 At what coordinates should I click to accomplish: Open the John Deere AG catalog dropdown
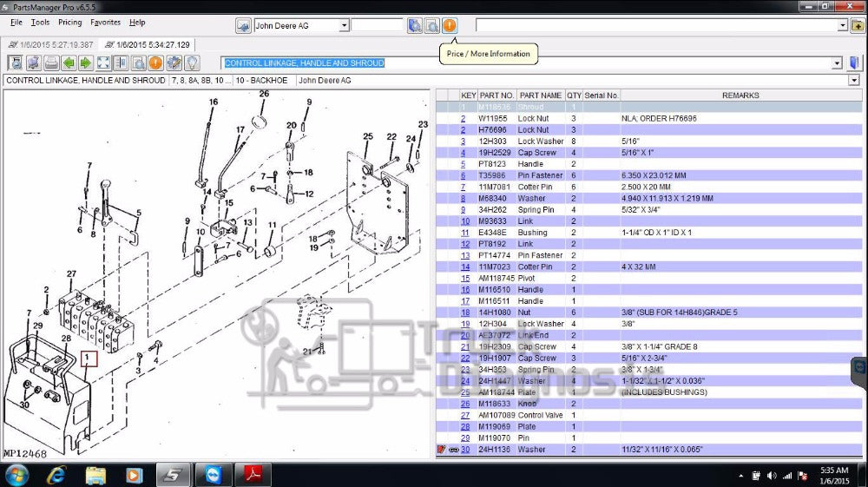pos(344,26)
